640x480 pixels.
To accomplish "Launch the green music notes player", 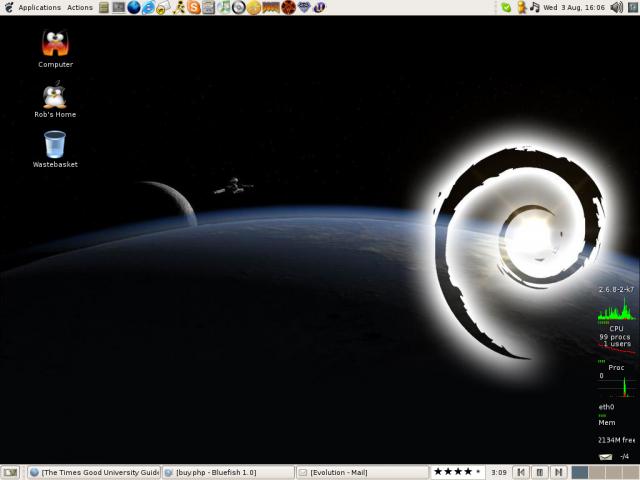I will [224, 7].
